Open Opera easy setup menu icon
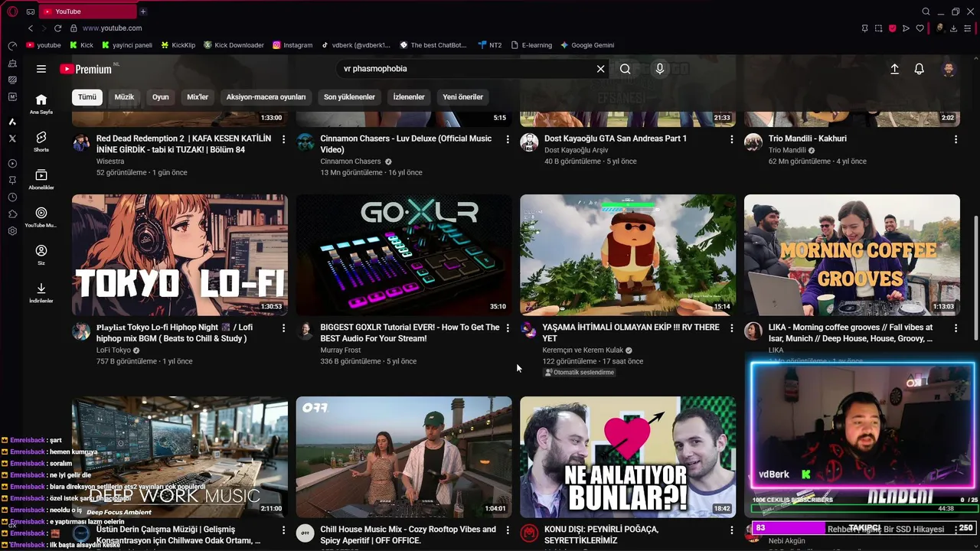Screen dimensions: 980x551 tap(968, 28)
